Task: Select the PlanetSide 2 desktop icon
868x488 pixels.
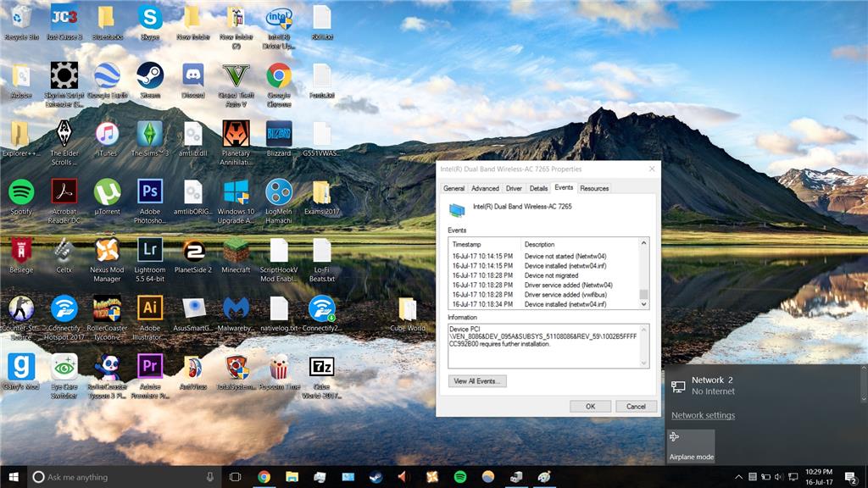Action: (x=193, y=256)
